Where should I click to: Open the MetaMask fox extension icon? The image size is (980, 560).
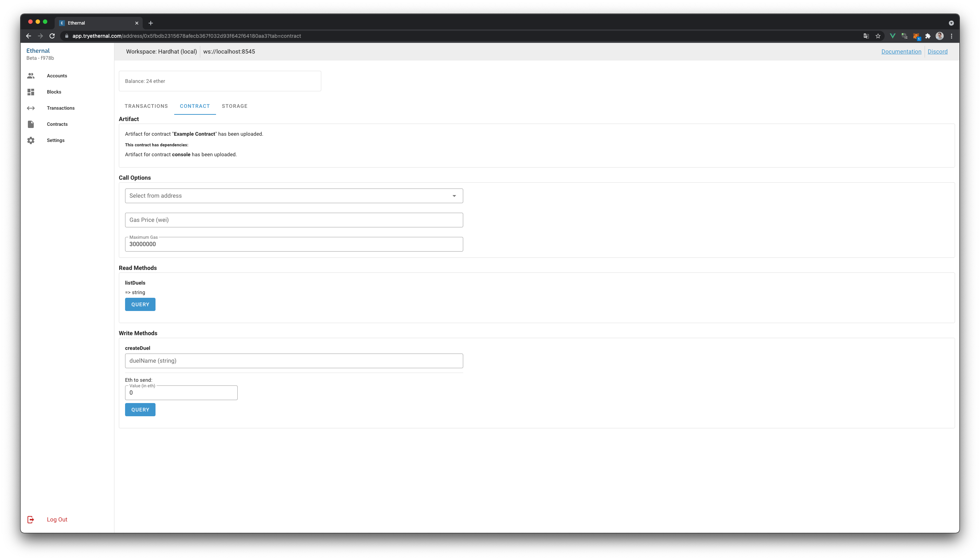(x=916, y=36)
